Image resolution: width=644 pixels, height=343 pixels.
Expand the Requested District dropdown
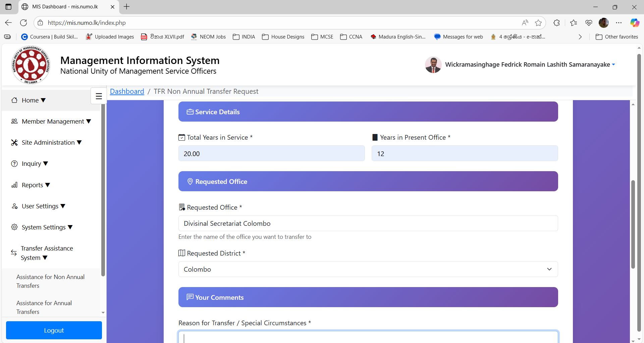(368, 269)
